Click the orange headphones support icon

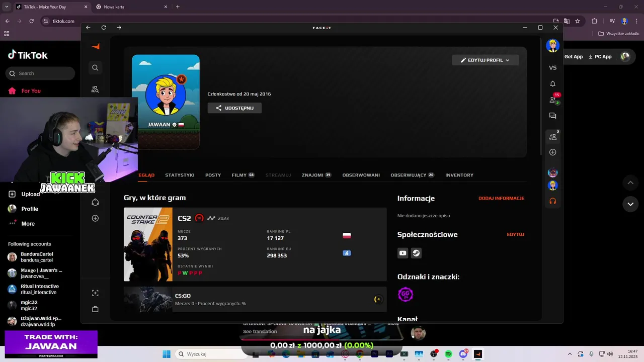[x=552, y=201]
